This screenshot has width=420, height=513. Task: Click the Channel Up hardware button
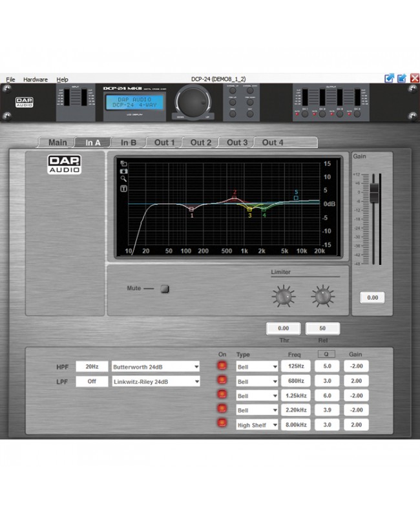point(233,90)
